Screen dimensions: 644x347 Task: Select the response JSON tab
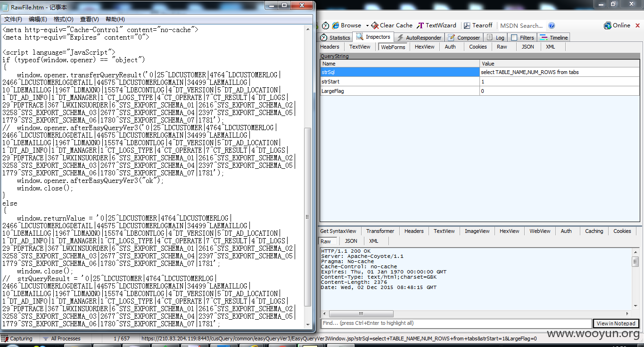[x=351, y=241]
